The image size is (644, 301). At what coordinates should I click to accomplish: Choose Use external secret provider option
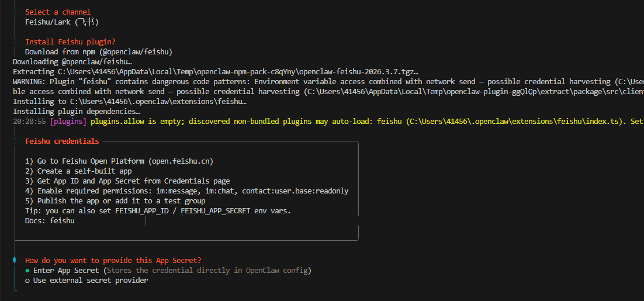86,281
